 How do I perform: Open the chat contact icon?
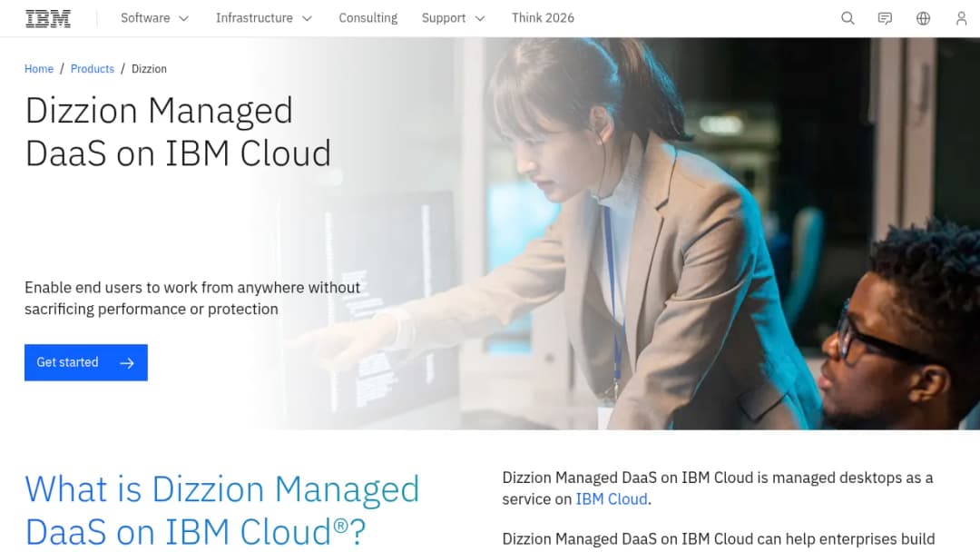tap(885, 18)
